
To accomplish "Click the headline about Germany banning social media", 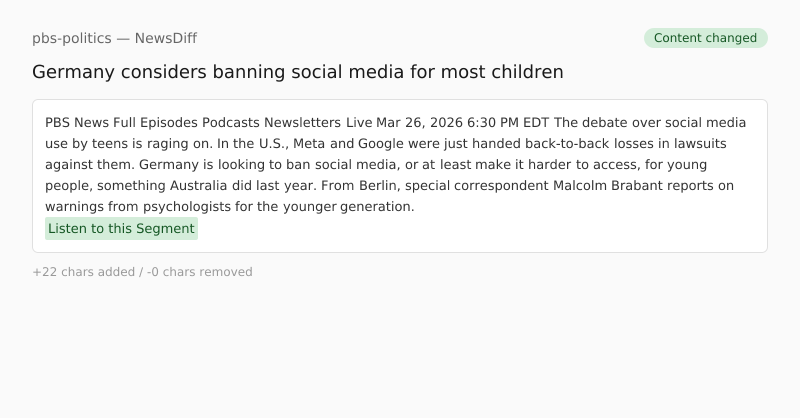I will [297, 72].
